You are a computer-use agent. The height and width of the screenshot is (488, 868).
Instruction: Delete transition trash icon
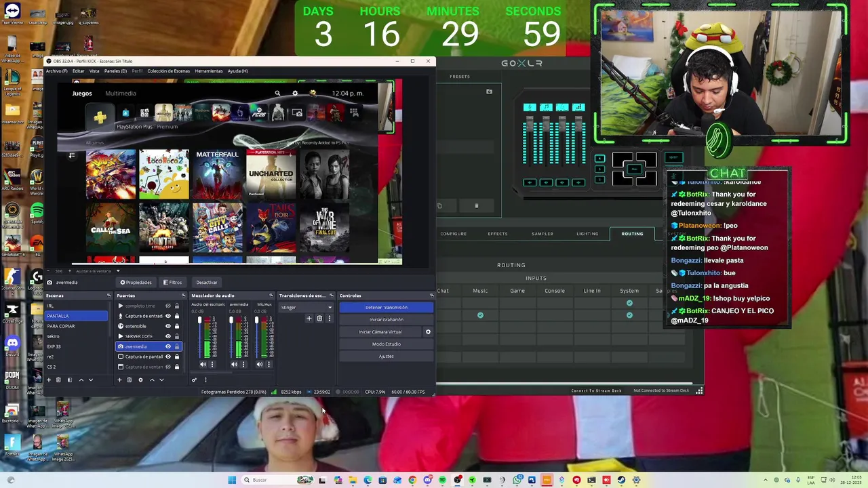319,318
